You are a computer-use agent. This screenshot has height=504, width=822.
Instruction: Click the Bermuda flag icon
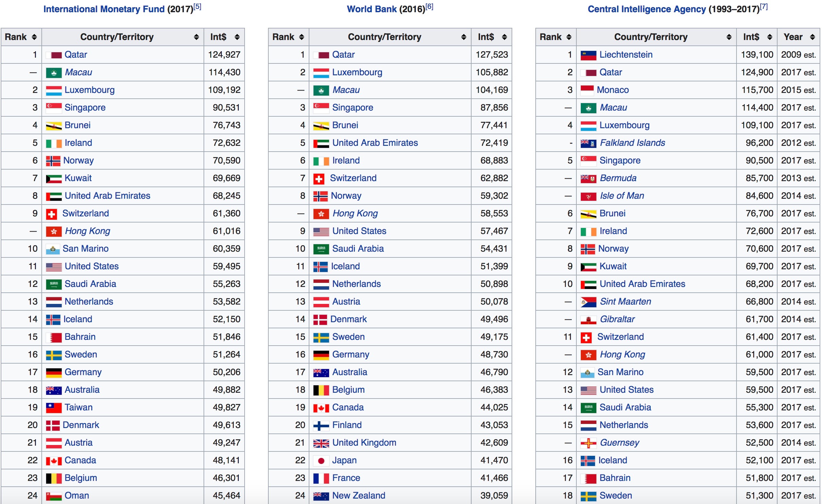pos(589,179)
